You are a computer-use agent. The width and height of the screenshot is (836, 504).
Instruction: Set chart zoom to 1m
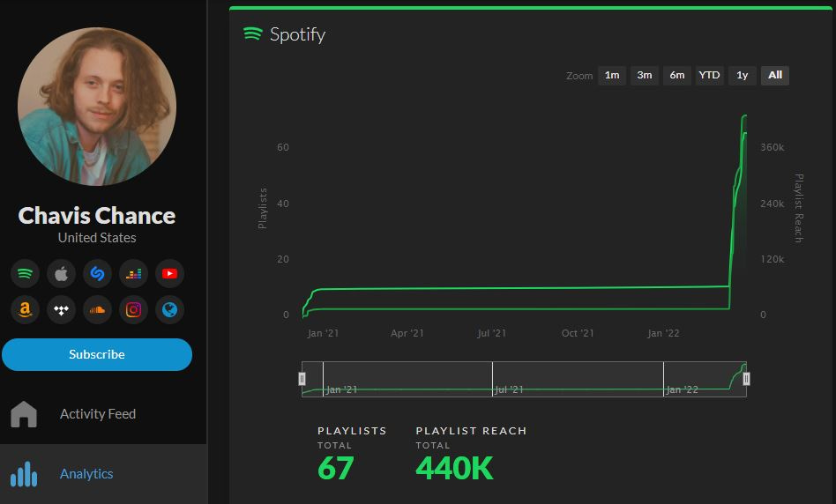[612, 76]
